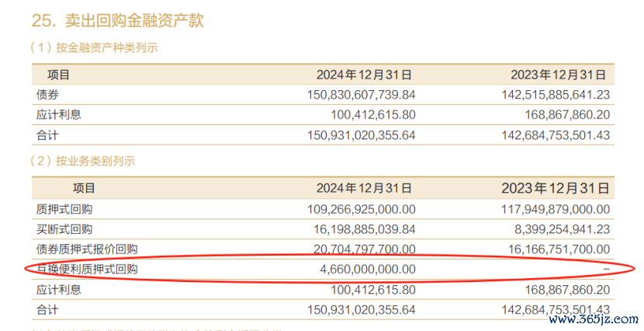Select the amount 8,399,254,941.23
Image resolution: width=644 pixels, height=331 pixels.
pos(556,229)
